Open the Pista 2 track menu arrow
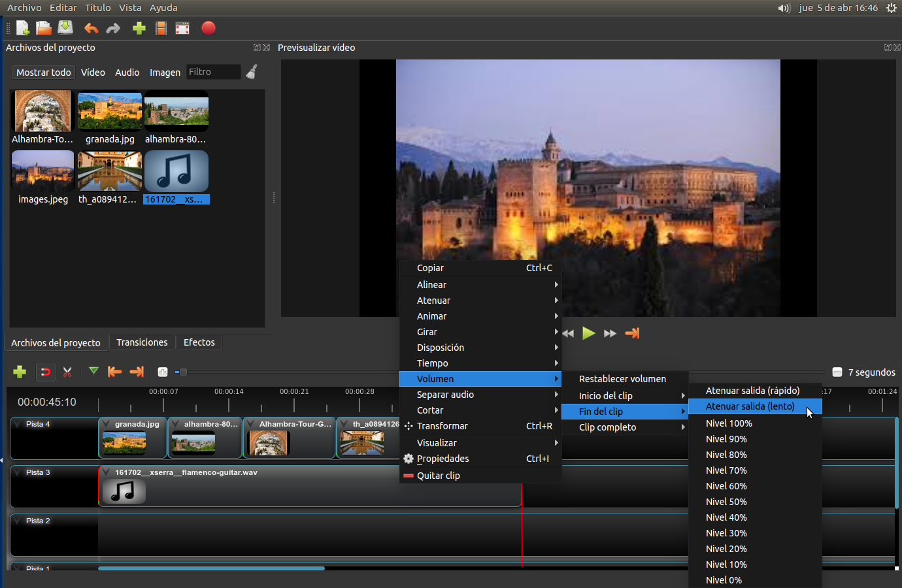 pyautogui.click(x=18, y=521)
